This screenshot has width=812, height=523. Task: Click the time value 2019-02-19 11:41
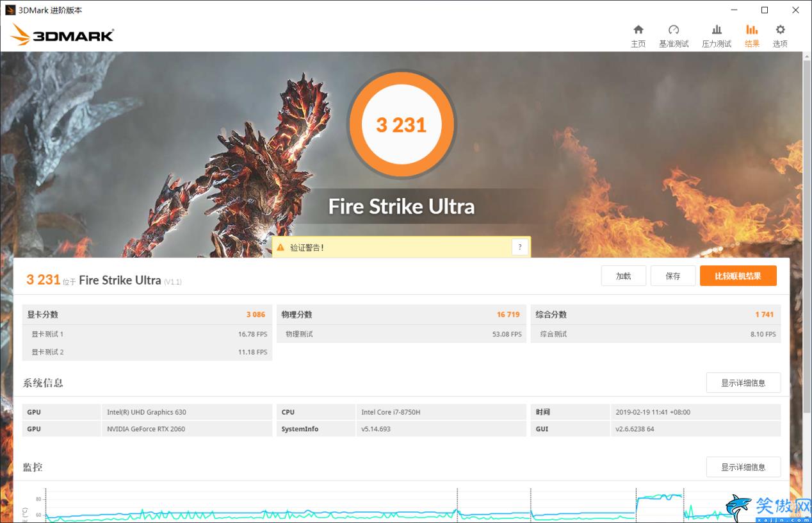pos(653,412)
